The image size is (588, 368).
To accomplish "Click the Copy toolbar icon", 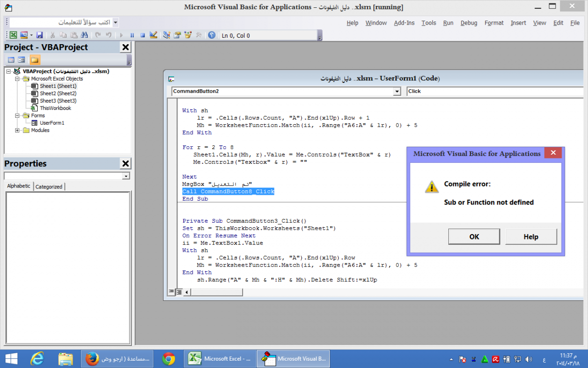I will tap(63, 35).
